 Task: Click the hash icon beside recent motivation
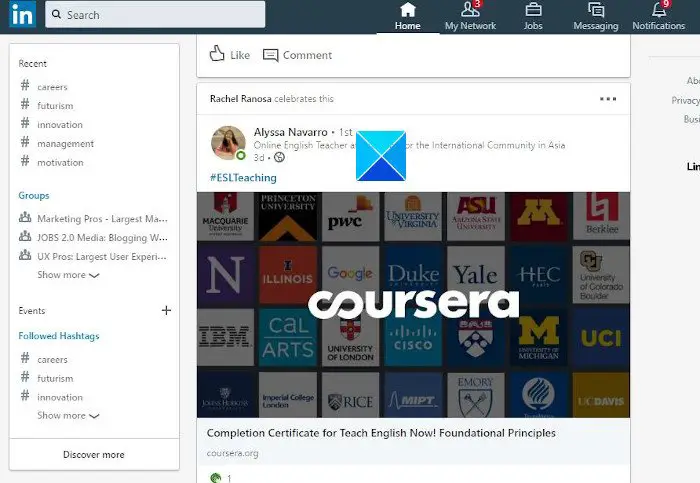(25, 160)
